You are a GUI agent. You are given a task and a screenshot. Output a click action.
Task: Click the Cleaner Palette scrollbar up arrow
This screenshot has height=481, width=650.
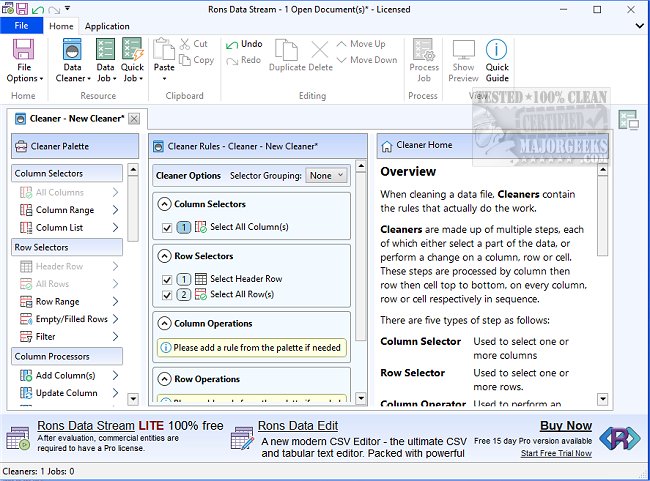133,170
